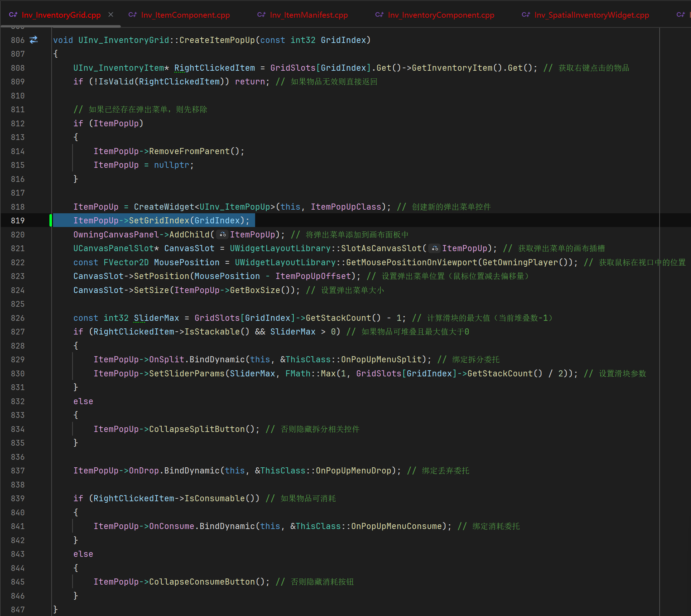Click CollapseSplitButton on line 834
Viewport: 691px width, 616px height.
click(197, 429)
